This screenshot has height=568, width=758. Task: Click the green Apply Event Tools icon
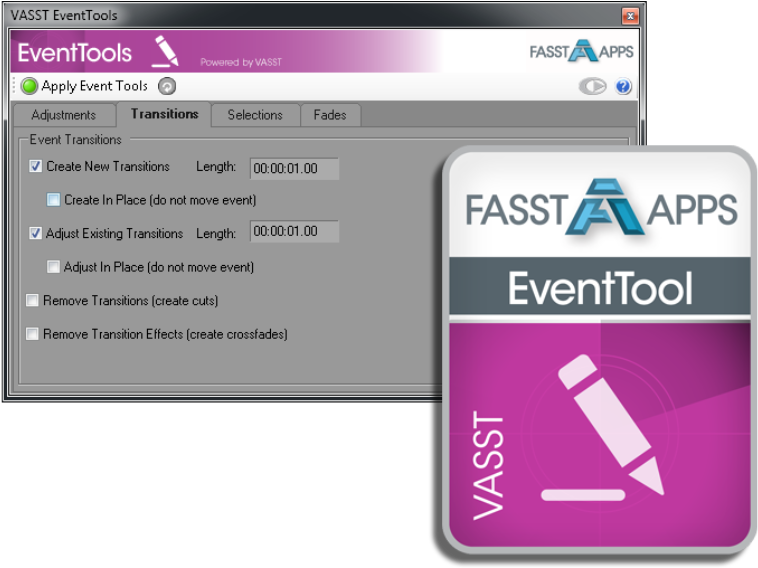point(29,86)
